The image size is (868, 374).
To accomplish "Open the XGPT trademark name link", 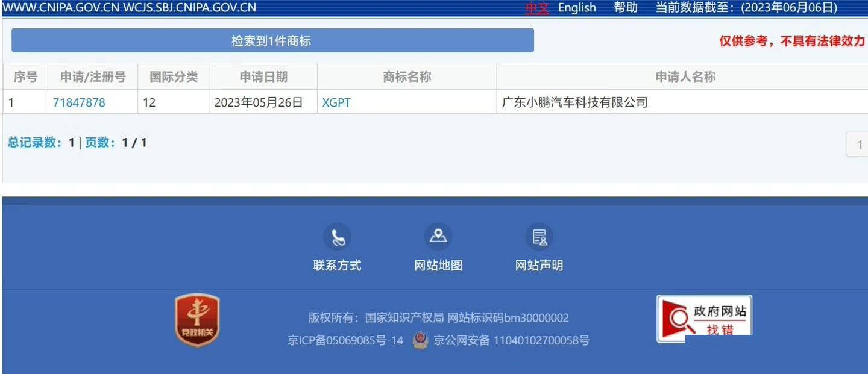I will (336, 102).
